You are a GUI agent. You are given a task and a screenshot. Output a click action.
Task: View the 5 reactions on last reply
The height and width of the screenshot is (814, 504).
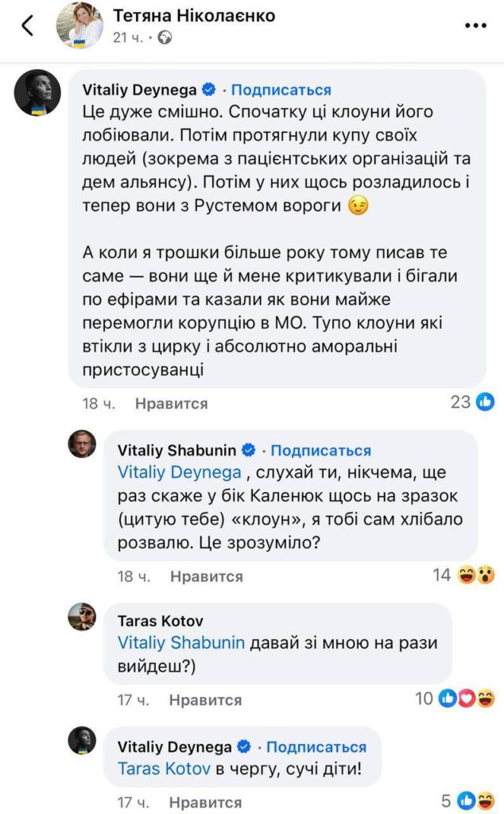pyautogui.click(x=474, y=800)
